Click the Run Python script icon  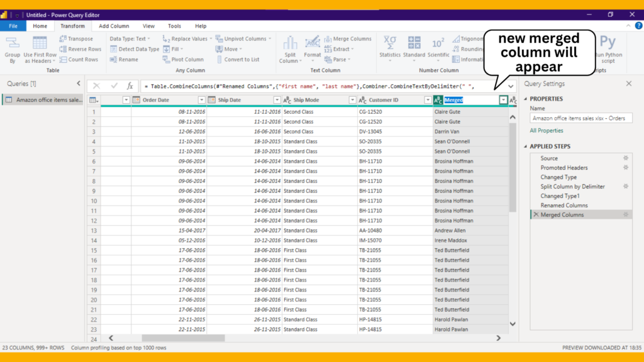pyautogui.click(x=608, y=42)
